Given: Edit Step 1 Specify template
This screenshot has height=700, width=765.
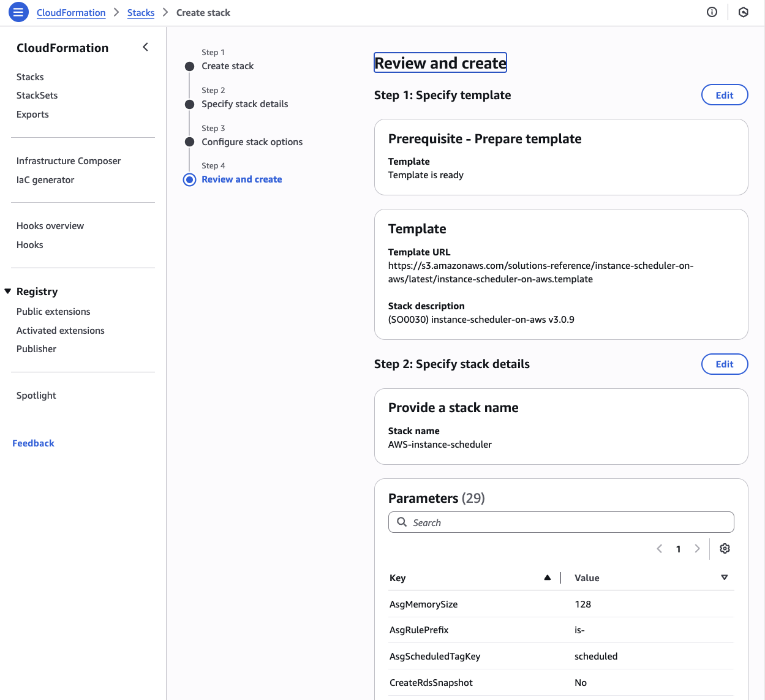Looking at the screenshot, I should [x=725, y=95].
